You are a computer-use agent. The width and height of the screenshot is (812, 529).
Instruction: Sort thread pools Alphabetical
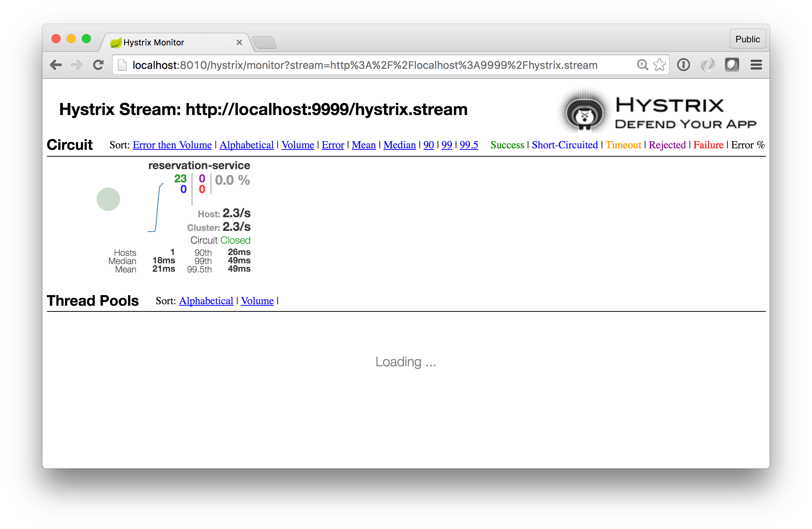point(206,301)
